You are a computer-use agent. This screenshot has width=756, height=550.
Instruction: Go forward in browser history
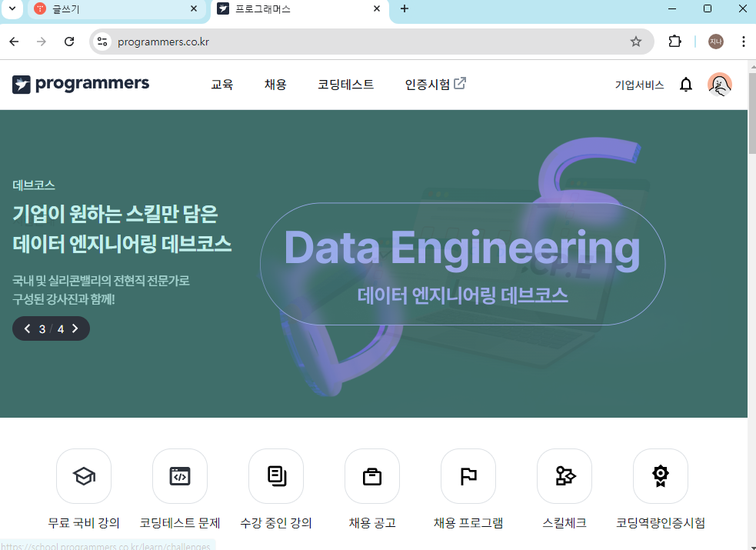(x=42, y=42)
